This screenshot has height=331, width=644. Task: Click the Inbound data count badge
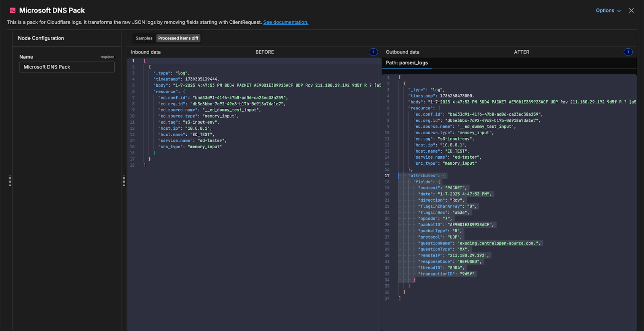point(373,52)
